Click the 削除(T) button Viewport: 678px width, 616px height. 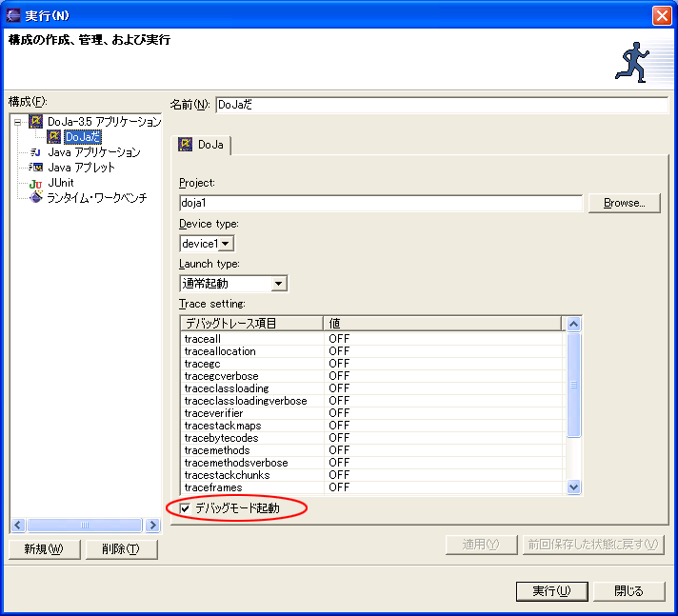point(121,549)
